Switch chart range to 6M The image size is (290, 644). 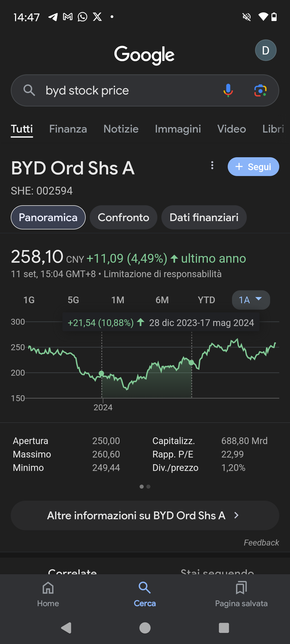162,300
